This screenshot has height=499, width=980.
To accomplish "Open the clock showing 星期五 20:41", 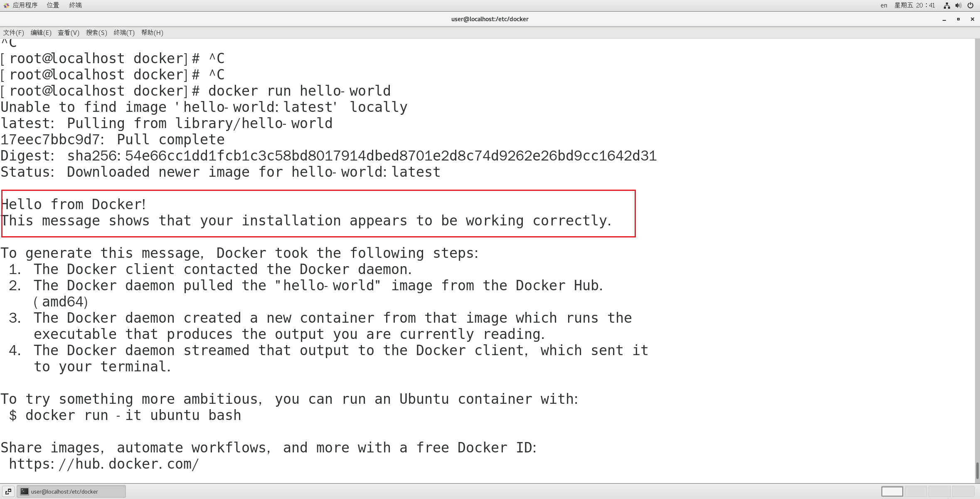I will 915,5.
